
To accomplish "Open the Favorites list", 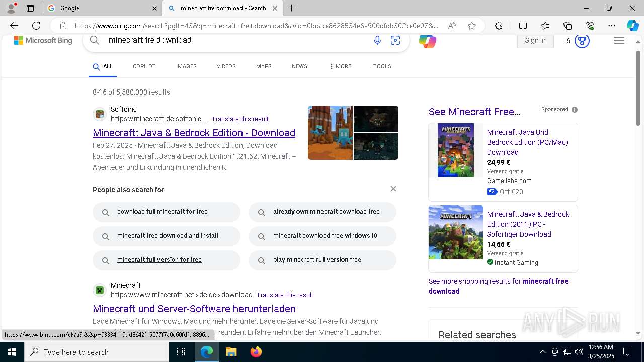I will point(545,26).
